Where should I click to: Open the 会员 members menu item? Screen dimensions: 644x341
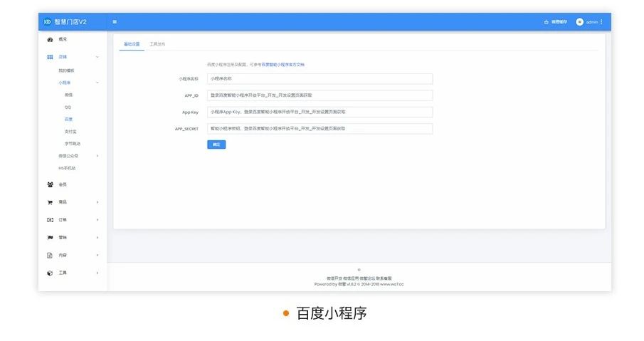coord(63,184)
